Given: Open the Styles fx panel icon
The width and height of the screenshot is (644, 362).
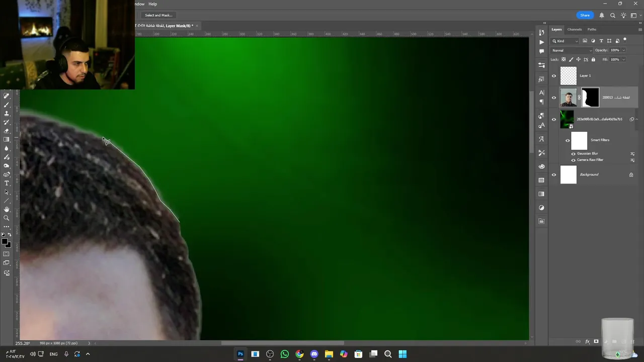Looking at the screenshot, I should (x=541, y=79).
